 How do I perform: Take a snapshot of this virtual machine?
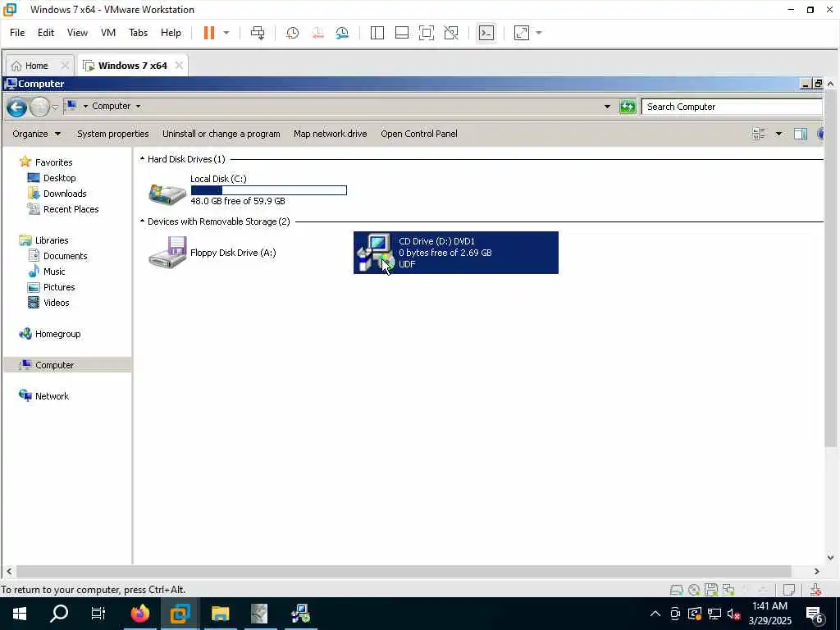point(293,33)
